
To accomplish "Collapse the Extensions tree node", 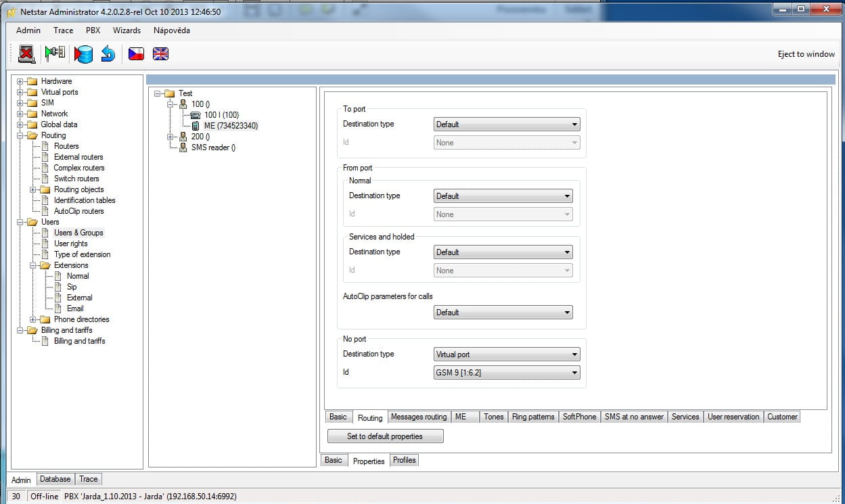I will (x=34, y=265).
